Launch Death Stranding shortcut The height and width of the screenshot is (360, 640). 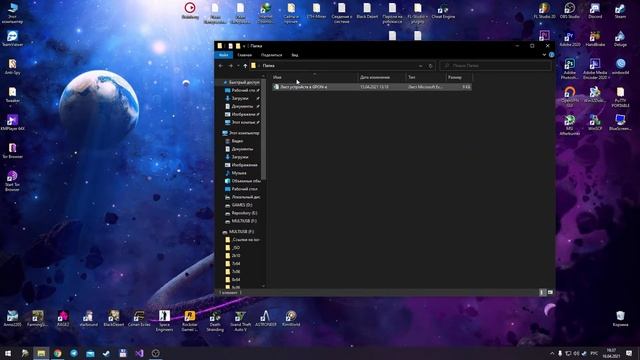click(x=215, y=321)
